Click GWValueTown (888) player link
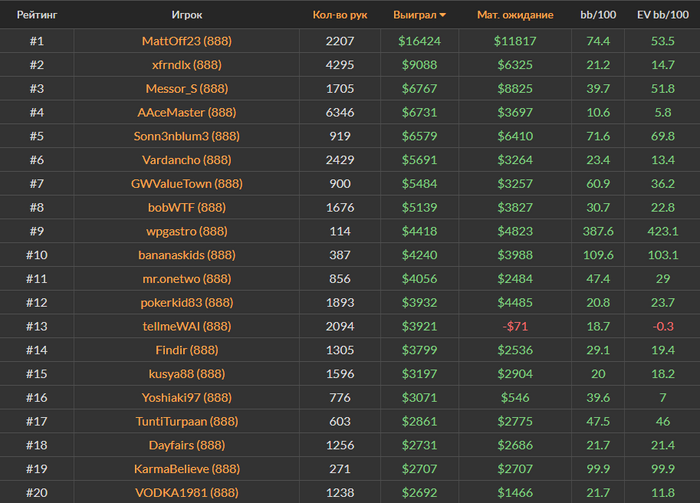 point(186,184)
